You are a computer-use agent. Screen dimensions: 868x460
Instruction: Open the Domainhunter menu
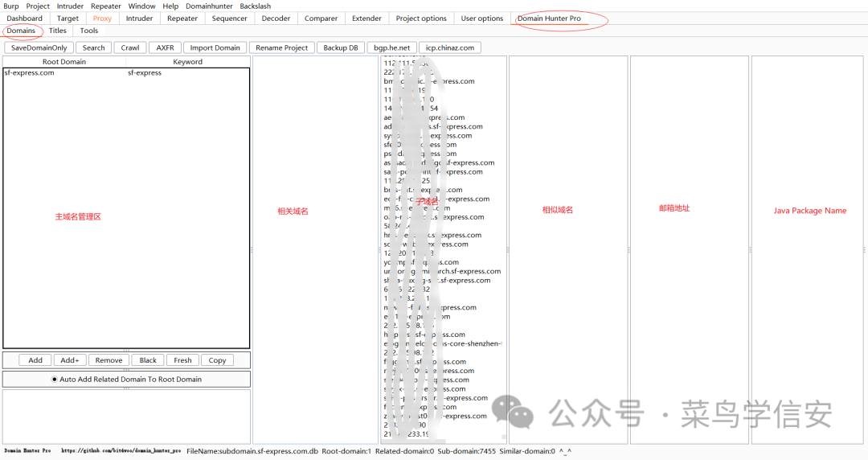pyautogui.click(x=209, y=6)
